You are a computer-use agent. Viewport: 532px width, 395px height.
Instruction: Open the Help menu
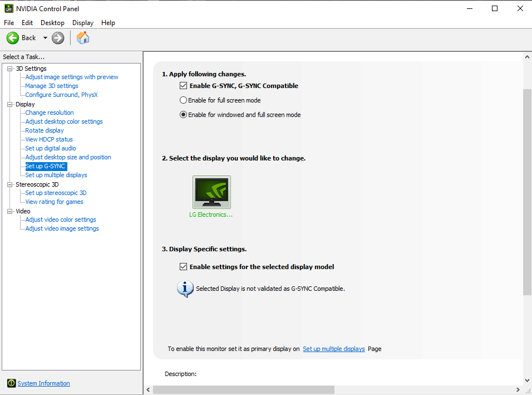108,23
